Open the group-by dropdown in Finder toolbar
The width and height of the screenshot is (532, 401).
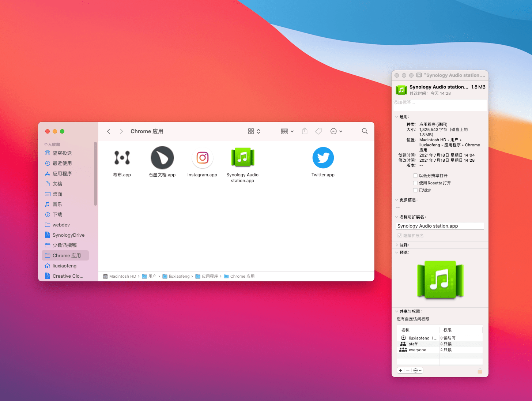click(x=287, y=131)
